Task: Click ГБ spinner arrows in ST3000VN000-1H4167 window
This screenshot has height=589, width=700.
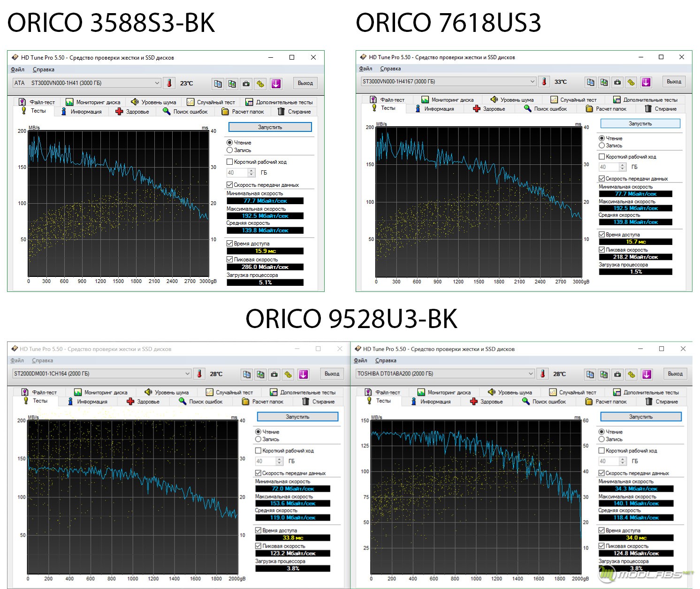Action: (x=623, y=167)
